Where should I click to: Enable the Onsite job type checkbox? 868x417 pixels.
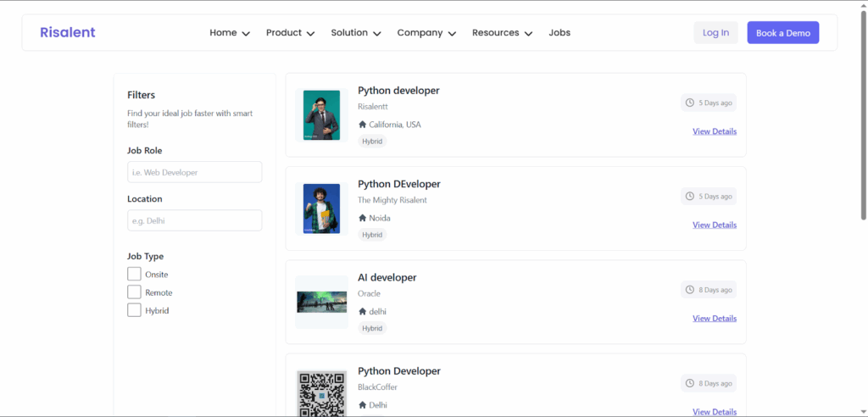pos(134,274)
